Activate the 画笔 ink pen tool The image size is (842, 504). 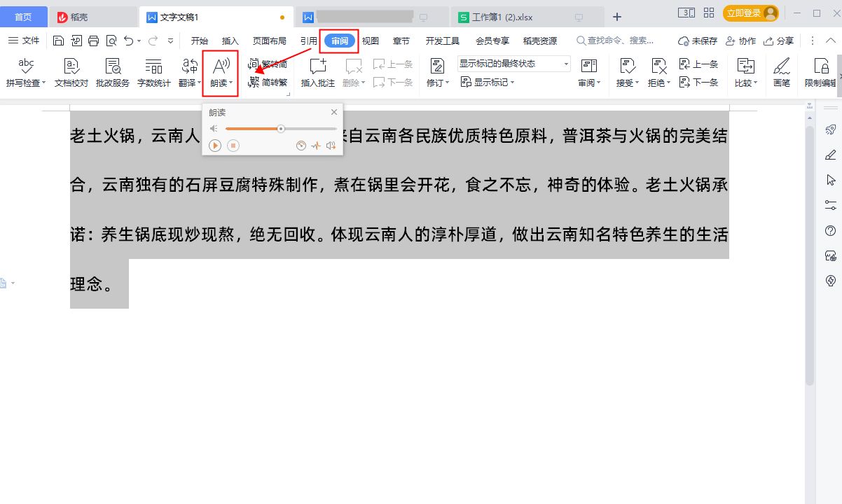pos(781,72)
